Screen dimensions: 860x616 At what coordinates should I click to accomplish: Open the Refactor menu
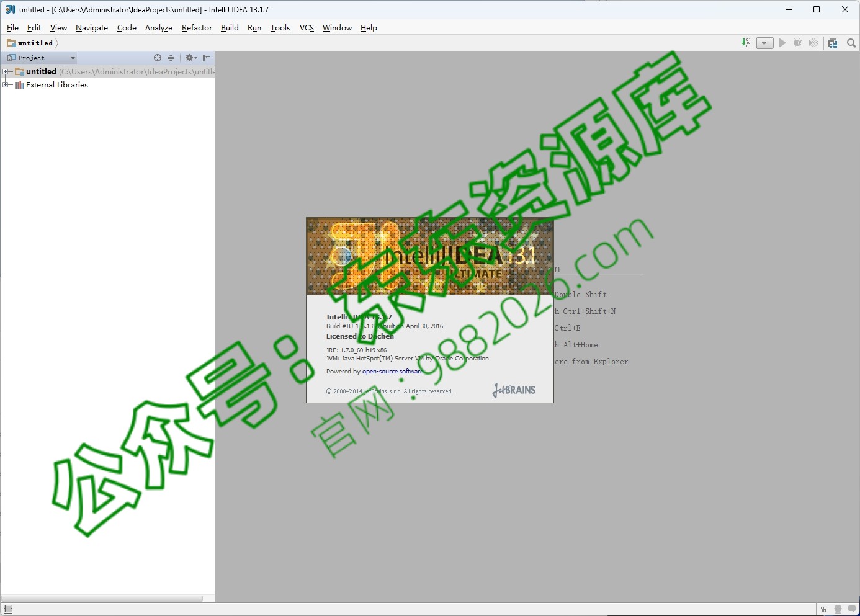pos(197,28)
